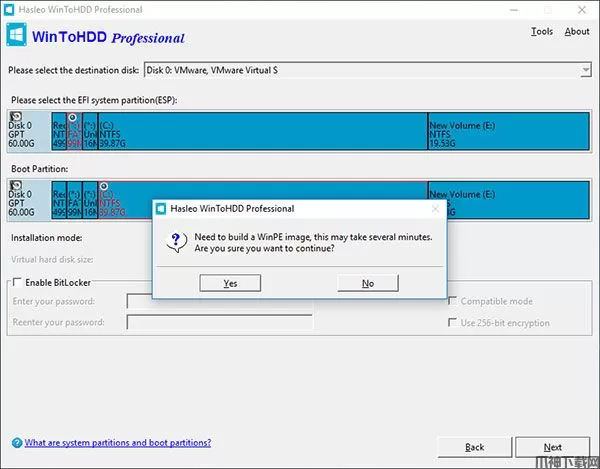Expand the destination disk dropdown
Screen dimensions: 600x469
585,70
